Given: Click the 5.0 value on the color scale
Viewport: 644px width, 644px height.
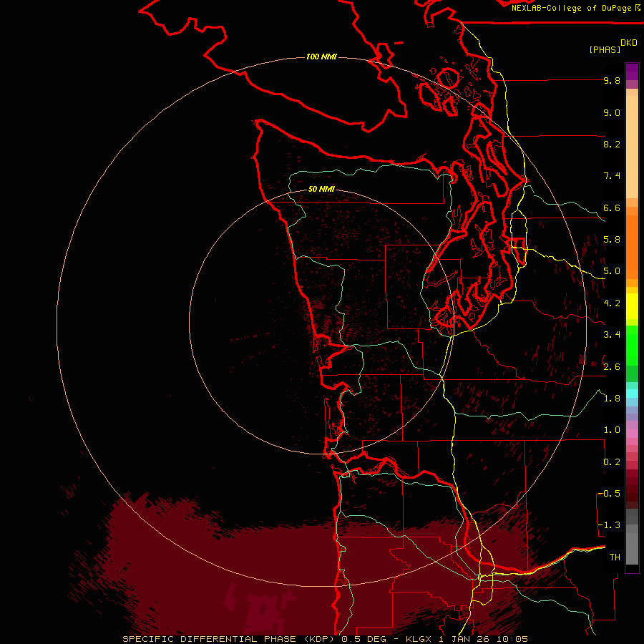Looking at the screenshot, I should pyautogui.click(x=612, y=271).
